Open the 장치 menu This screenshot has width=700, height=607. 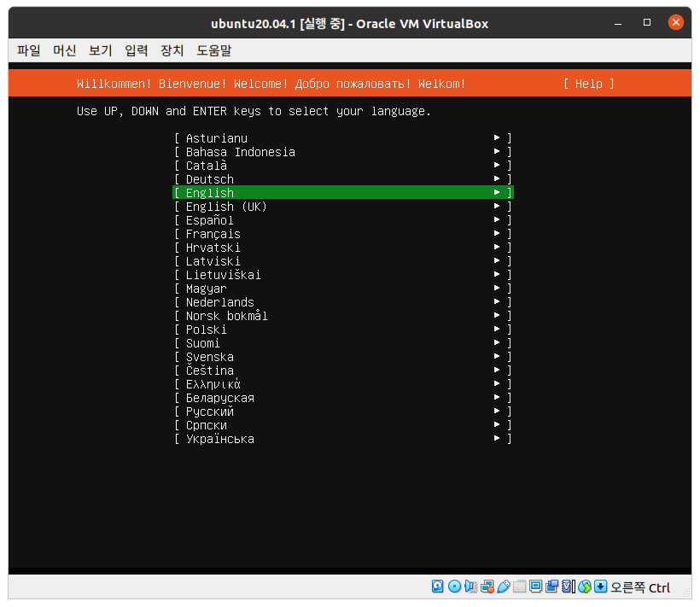(172, 50)
